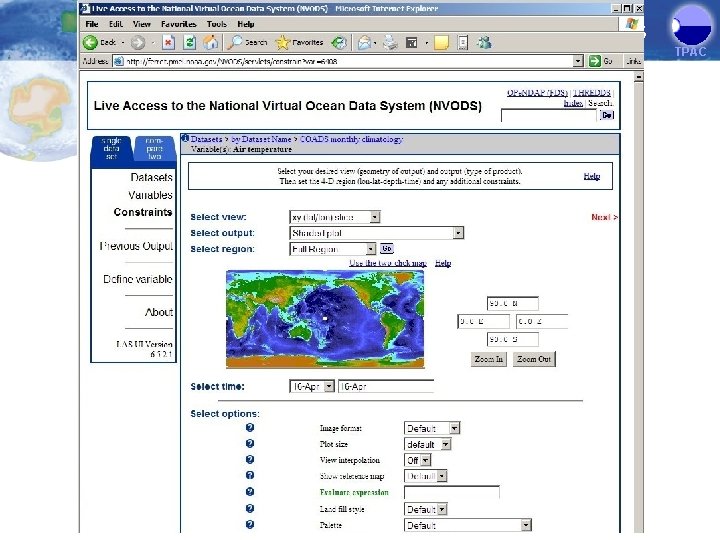
Task: Open the View menu
Action: tap(141, 24)
